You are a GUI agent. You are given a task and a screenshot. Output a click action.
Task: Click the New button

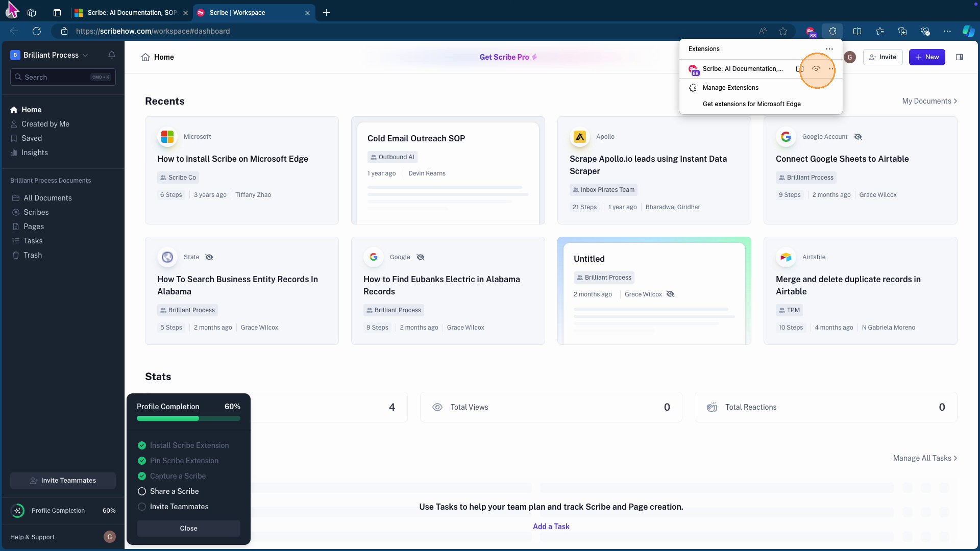click(x=927, y=57)
